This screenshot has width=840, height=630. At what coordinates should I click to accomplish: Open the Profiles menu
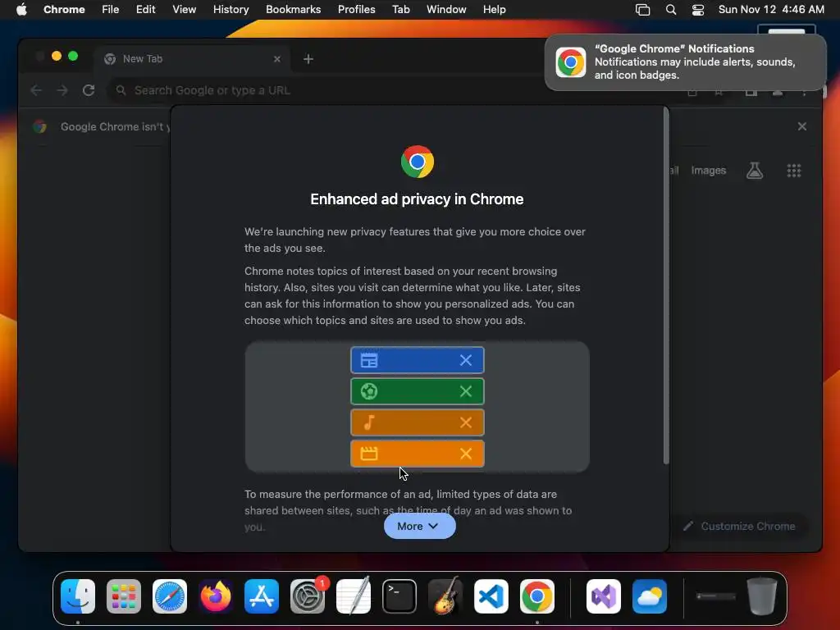pos(356,10)
